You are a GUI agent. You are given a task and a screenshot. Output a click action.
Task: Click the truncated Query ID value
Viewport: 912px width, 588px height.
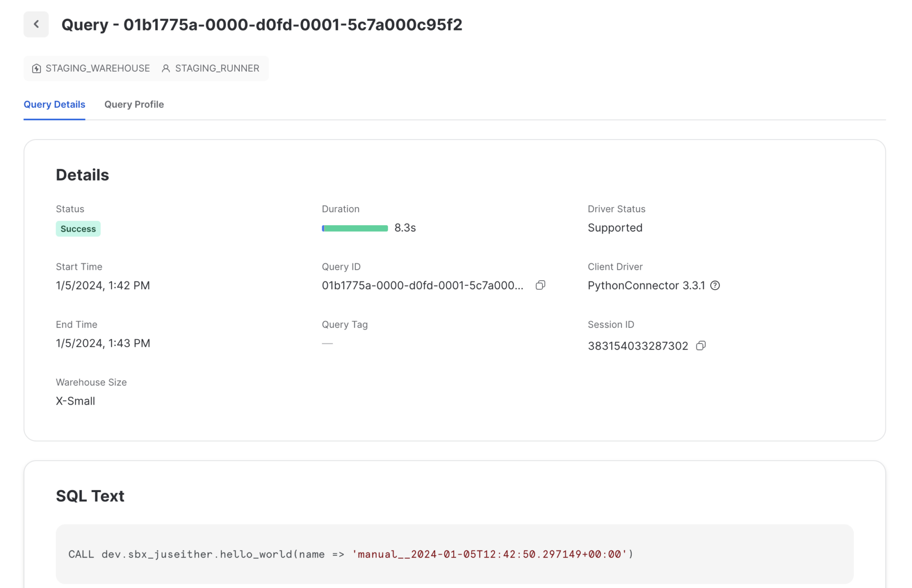423,285
